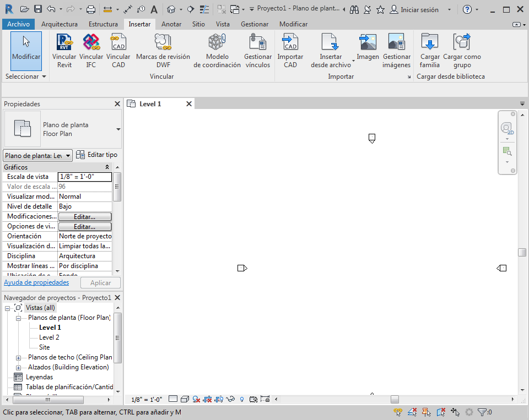Select the Section tool icon
Screen dimensions: 529x420
191,9
